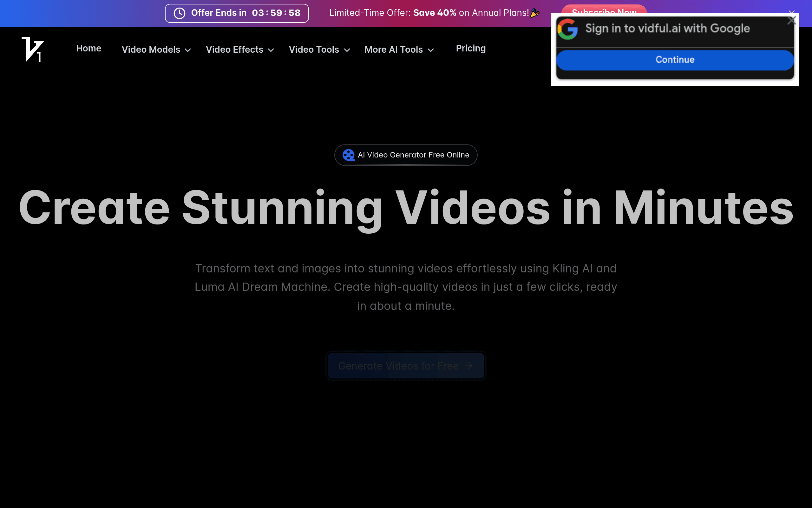Expand the Video Effects chevron
The image size is (812, 508).
click(x=271, y=50)
